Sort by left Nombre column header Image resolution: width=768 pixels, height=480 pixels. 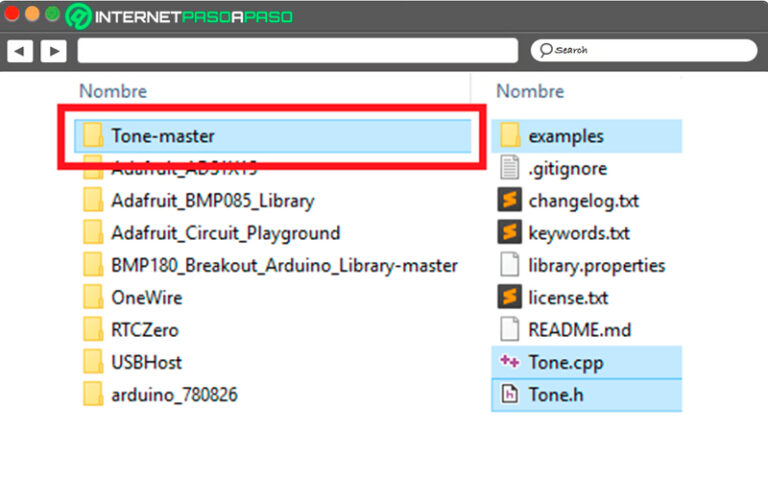pyautogui.click(x=113, y=91)
